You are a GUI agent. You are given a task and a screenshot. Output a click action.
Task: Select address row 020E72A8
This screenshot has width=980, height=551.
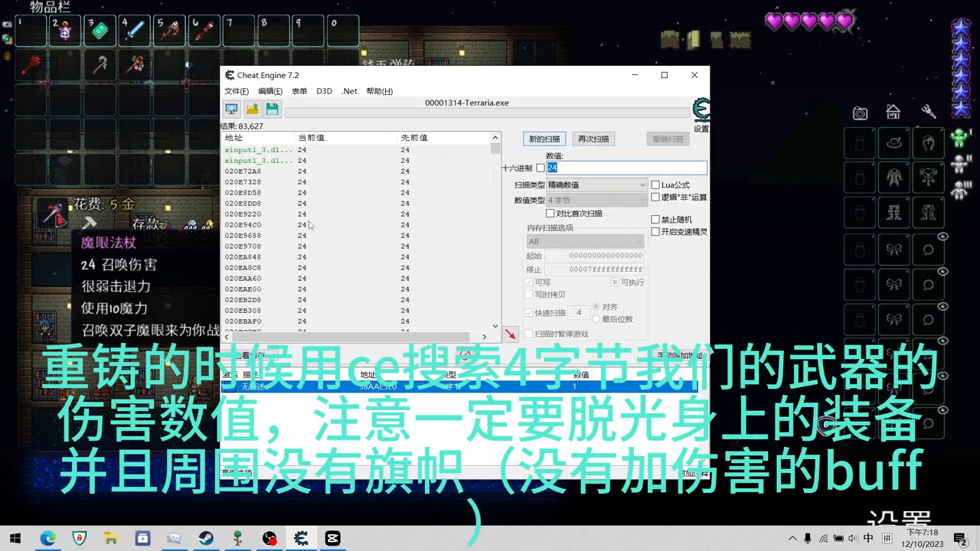pos(356,171)
